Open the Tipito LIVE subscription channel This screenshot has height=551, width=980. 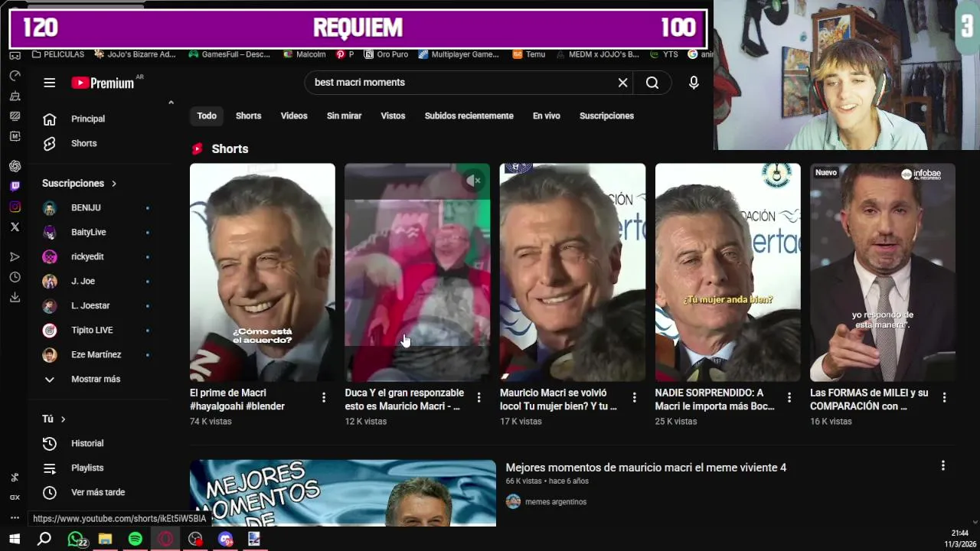[100, 330]
